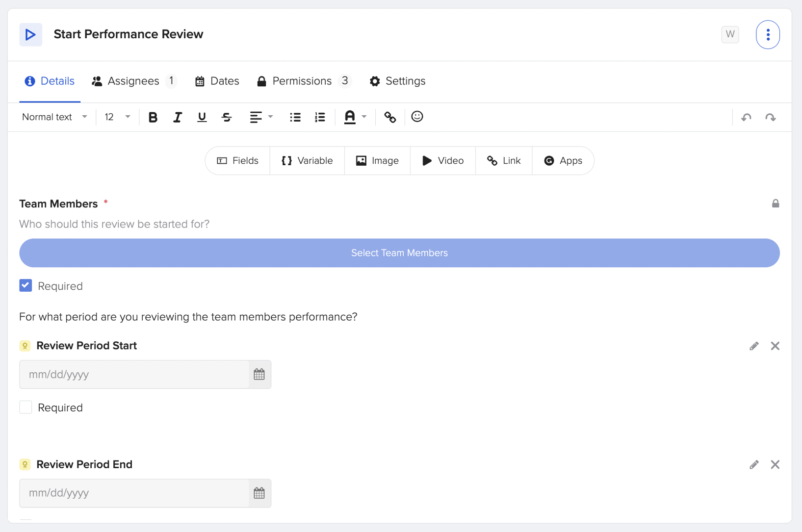The image size is (802, 532).
Task: Undo the last editing action
Action: click(x=746, y=117)
